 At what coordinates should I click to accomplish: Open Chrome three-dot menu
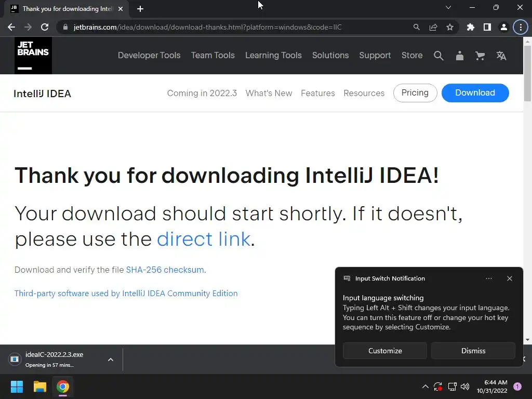[521, 27]
